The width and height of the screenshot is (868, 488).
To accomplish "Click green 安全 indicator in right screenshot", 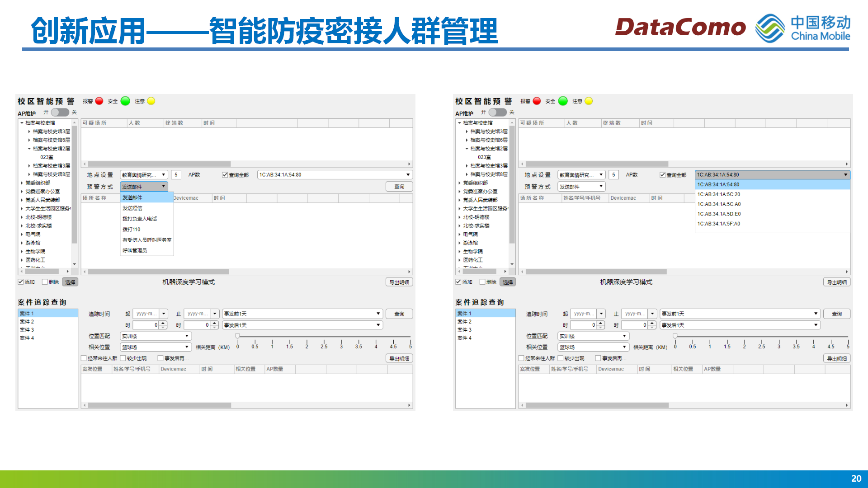I will [563, 101].
